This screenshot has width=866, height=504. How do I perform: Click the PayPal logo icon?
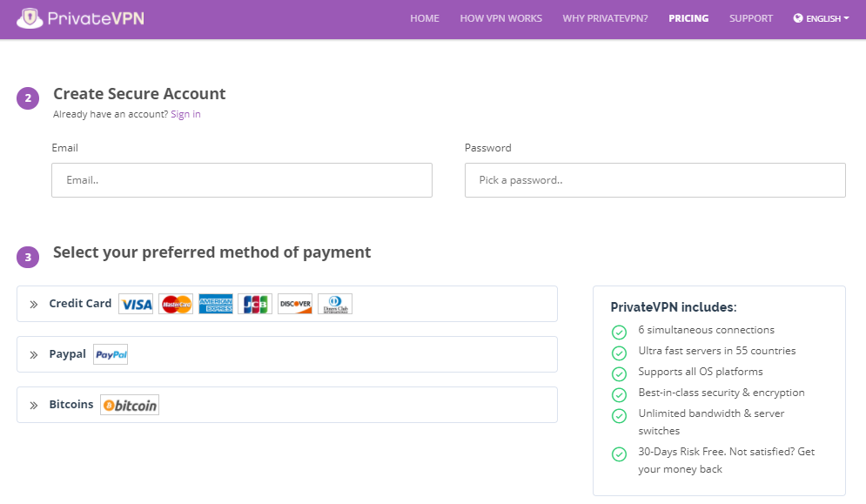[111, 355]
